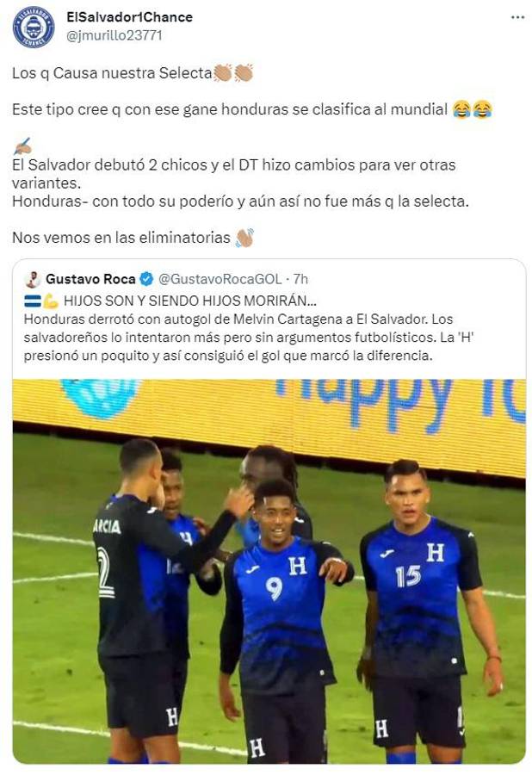Viewport: 532px width, 775px height.
Task: Open the @GustavoRocaGOL handle
Action: click(x=220, y=279)
